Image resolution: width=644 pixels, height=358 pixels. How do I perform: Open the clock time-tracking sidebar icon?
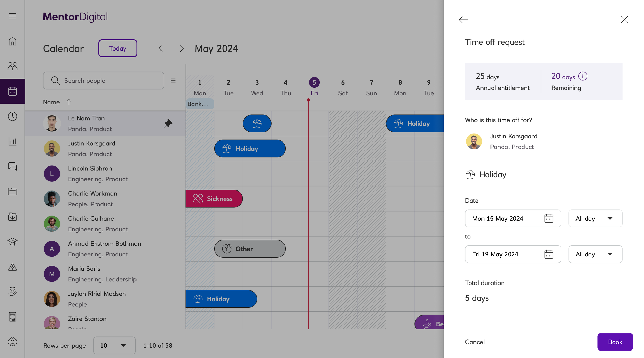(12, 116)
